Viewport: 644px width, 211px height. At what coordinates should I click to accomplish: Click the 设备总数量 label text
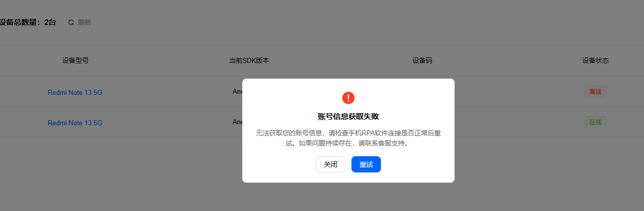pos(20,22)
